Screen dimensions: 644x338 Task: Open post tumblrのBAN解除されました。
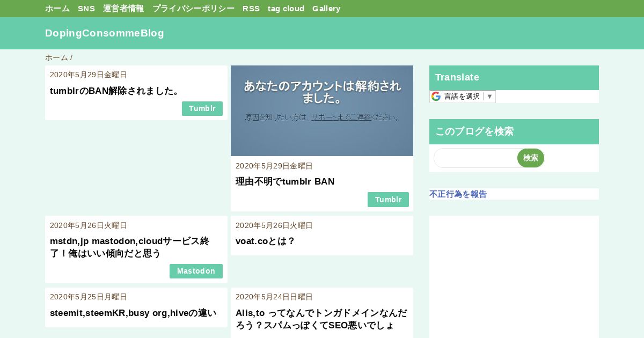115,91
